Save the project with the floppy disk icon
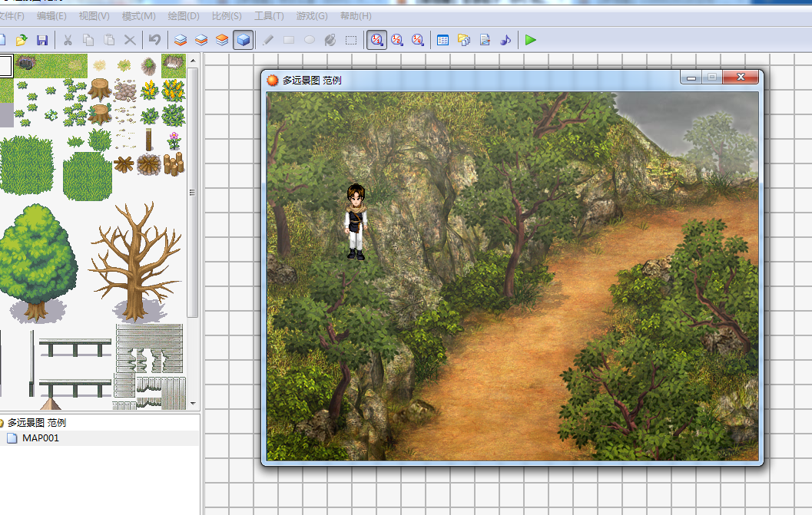The height and width of the screenshot is (515, 812). 42,40
